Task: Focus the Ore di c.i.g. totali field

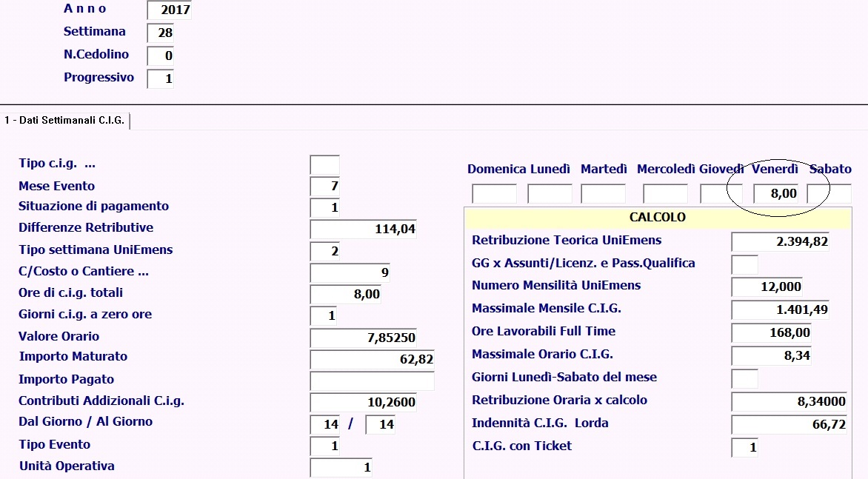Action: (x=346, y=295)
